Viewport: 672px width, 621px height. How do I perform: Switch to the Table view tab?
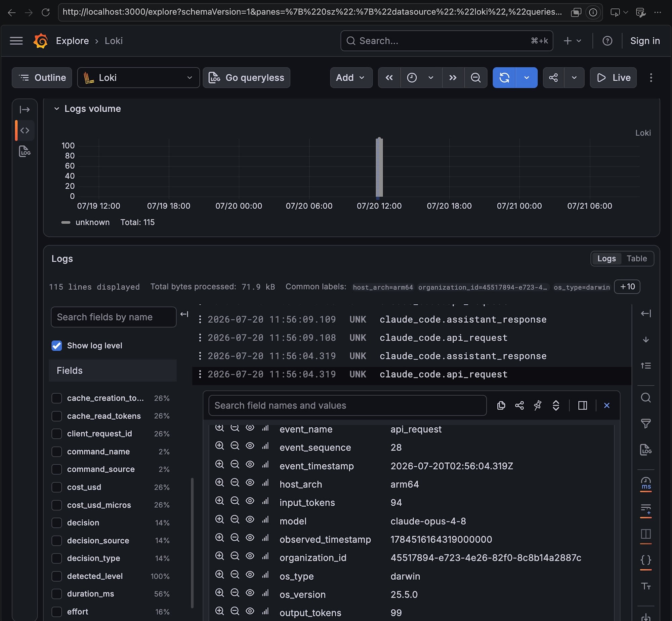tap(636, 259)
